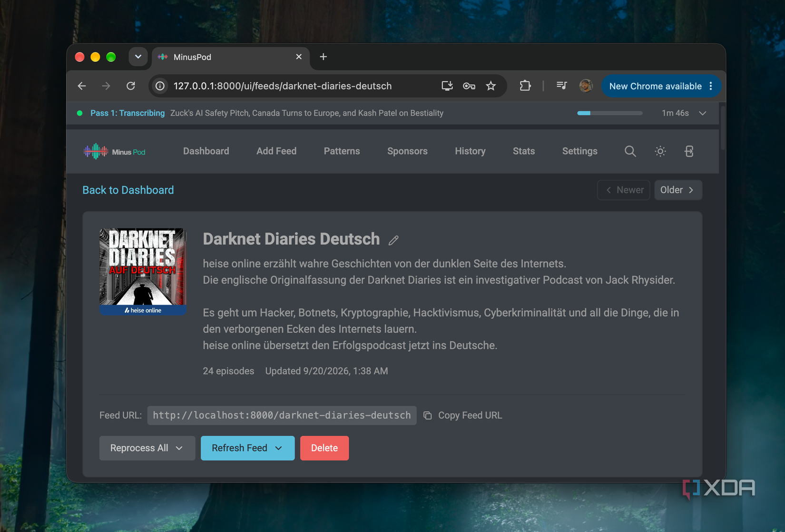The width and height of the screenshot is (785, 532).
Task: Click the transcription progress bar
Action: coord(610,113)
